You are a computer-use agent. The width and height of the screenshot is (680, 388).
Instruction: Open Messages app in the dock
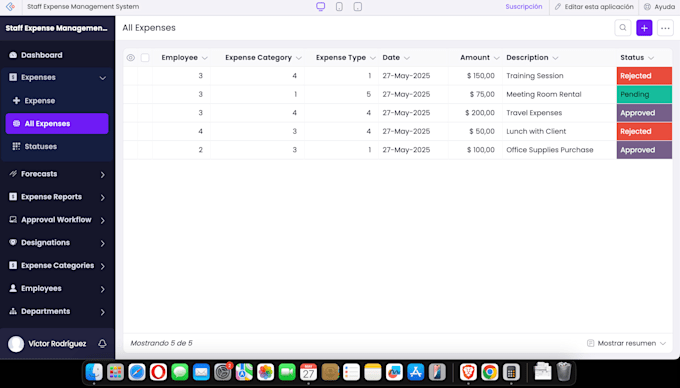180,372
